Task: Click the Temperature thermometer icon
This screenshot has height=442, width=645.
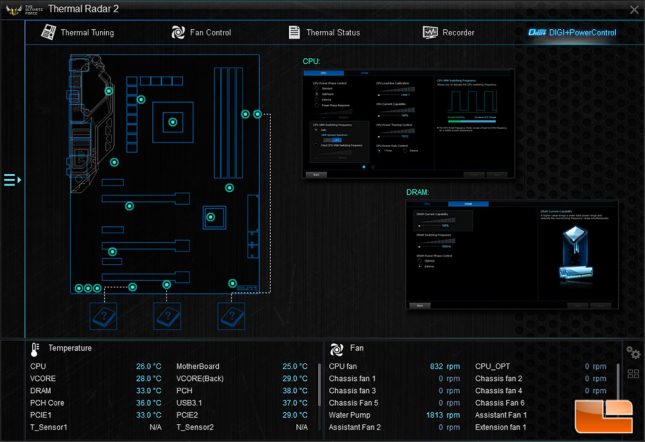Action: [35, 349]
